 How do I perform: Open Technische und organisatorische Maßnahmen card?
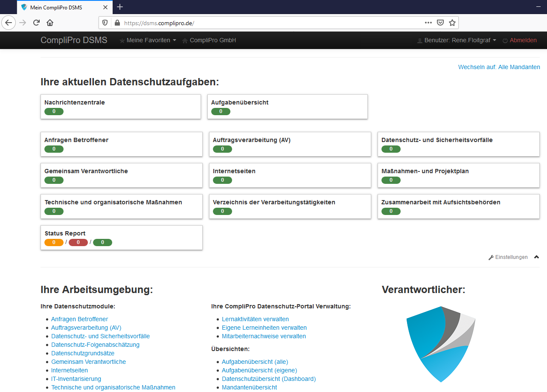pos(122,206)
